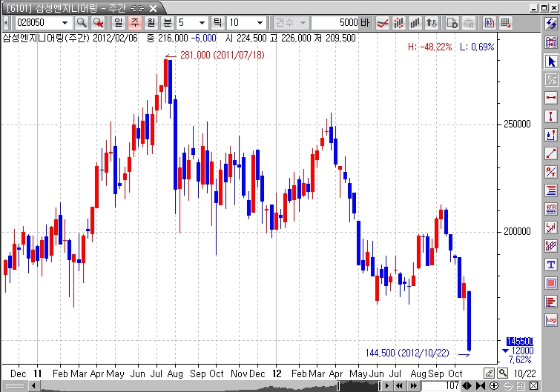560x392 pixels.
Task: Click the rewind double-arrow button in bottom bar
Action: click(x=398, y=386)
